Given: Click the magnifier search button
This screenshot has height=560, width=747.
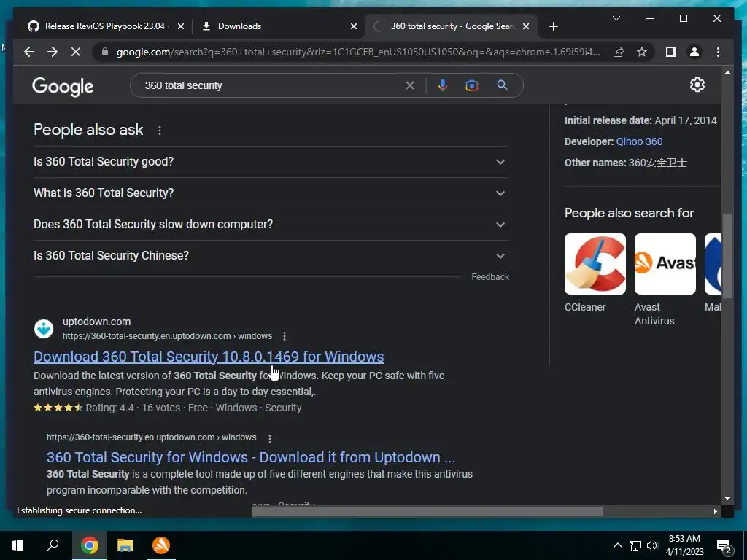Looking at the screenshot, I should point(502,85).
